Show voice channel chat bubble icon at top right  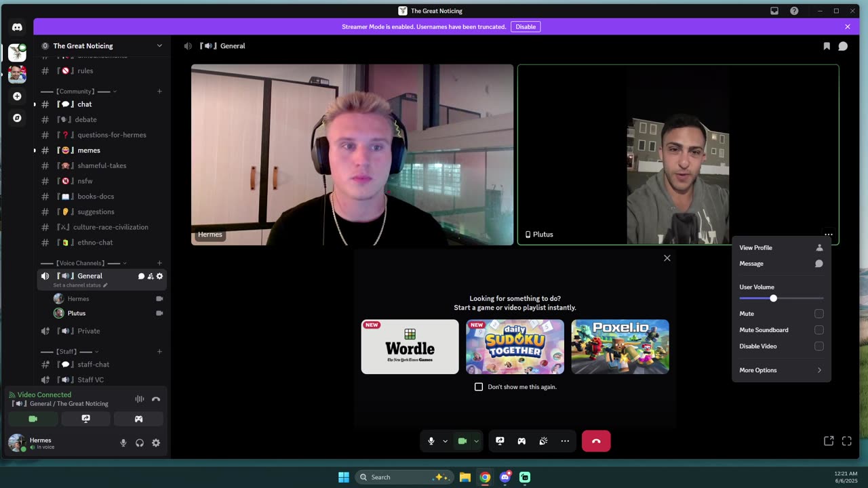[843, 46]
